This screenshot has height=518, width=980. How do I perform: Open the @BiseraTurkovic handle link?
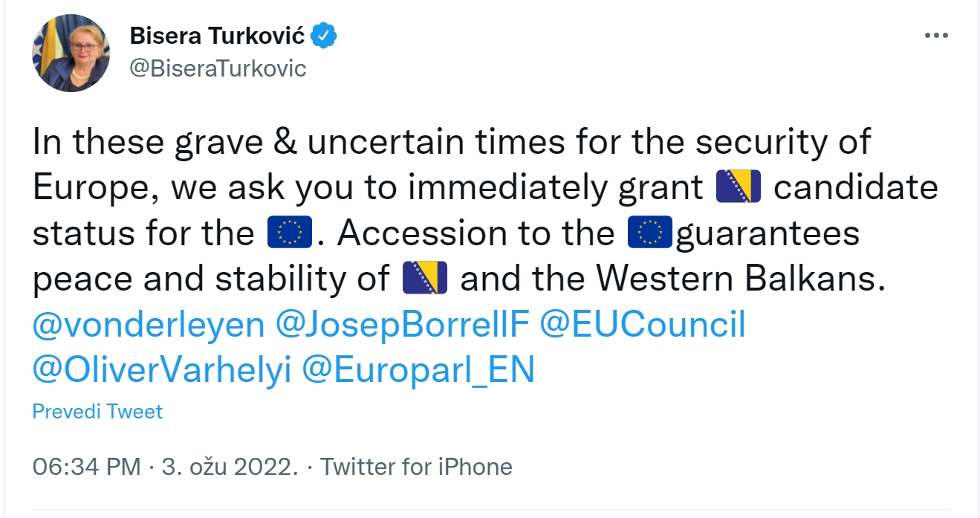coord(218,68)
